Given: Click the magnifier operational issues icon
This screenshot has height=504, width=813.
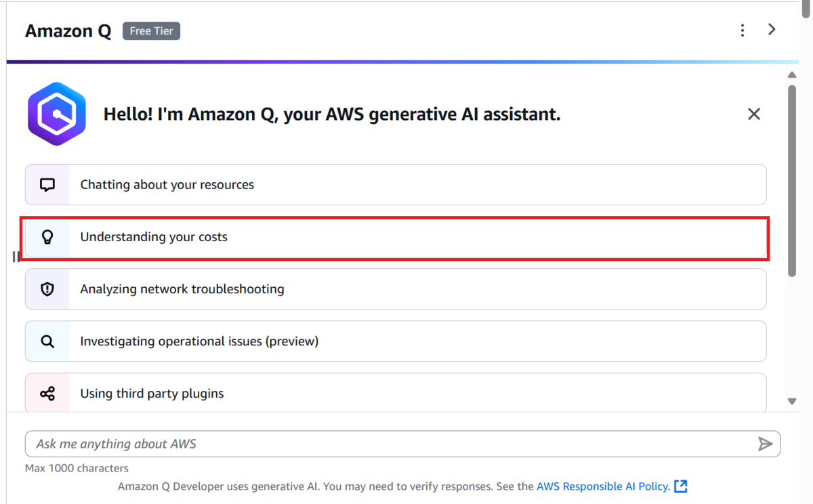Looking at the screenshot, I should (x=47, y=341).
